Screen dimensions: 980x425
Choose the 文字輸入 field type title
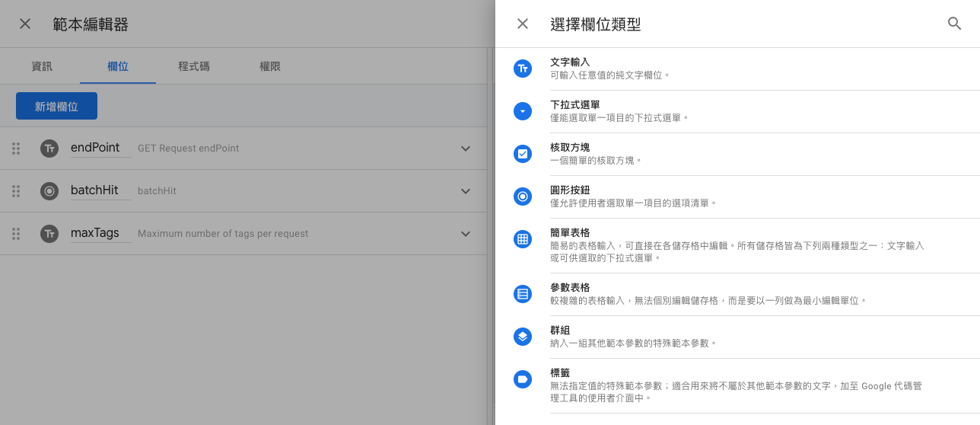[570, 62]
